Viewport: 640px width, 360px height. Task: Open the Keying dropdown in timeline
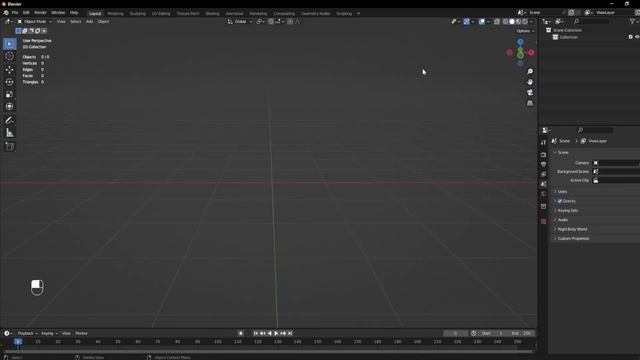point(49,333)
